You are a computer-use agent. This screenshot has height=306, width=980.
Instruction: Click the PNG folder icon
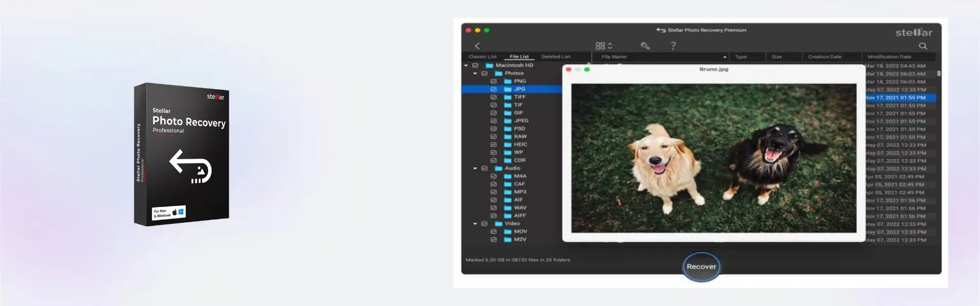coord(508,81)
